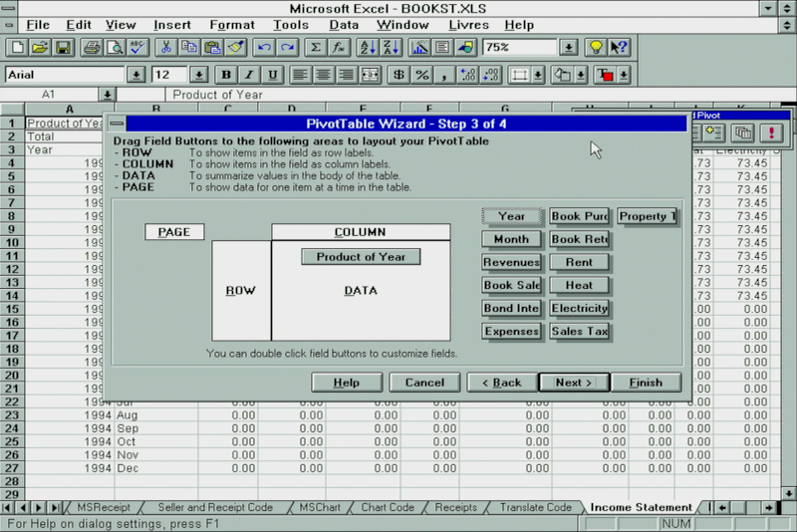This screenshot has width=797, height=532.
Task: Select the Revenues field button
Action: tap(511, 262)
